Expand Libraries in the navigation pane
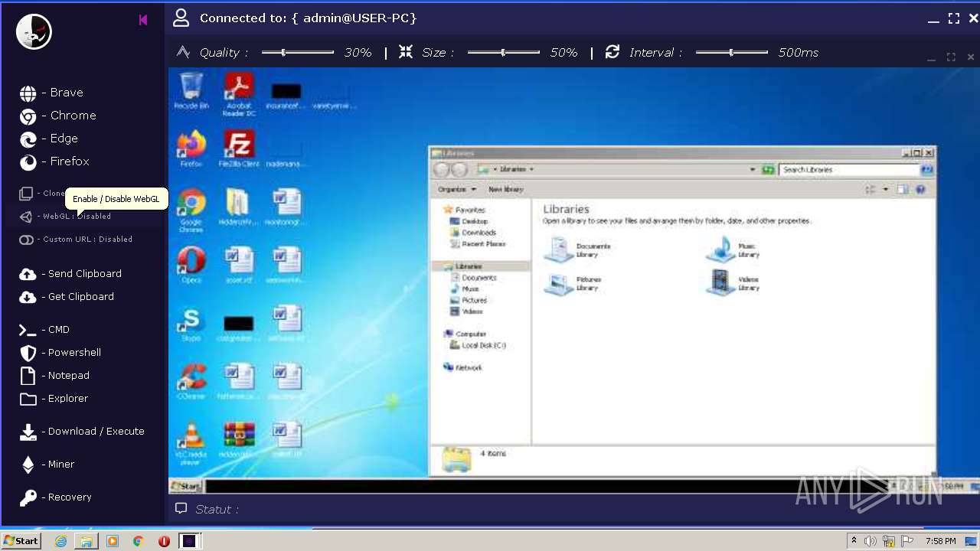Viewport: 980px width, 551px height. pos(462,266)
